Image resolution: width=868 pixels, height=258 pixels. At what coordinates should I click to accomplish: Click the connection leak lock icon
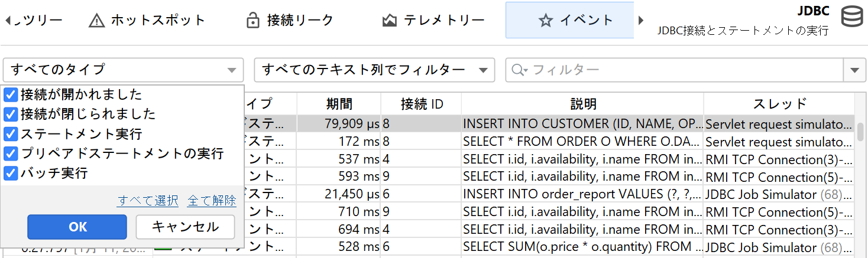[253, 21]
